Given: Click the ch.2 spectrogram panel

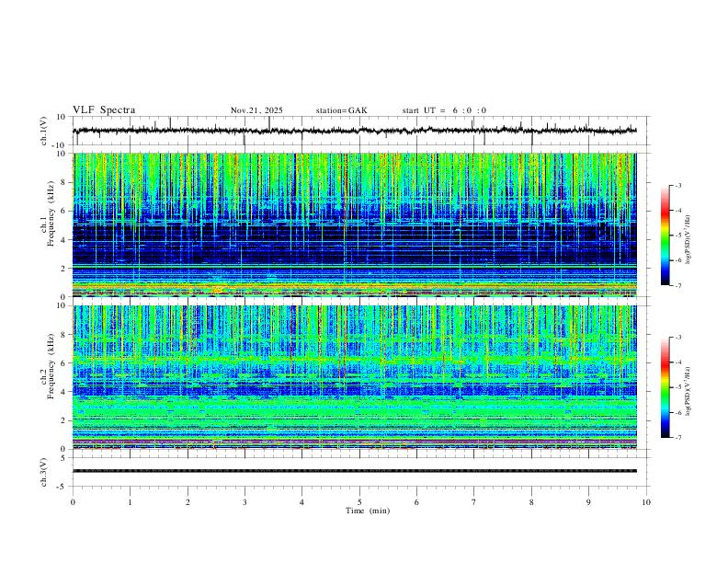Looking at the screenshot, I should click(x=355, y=377).
